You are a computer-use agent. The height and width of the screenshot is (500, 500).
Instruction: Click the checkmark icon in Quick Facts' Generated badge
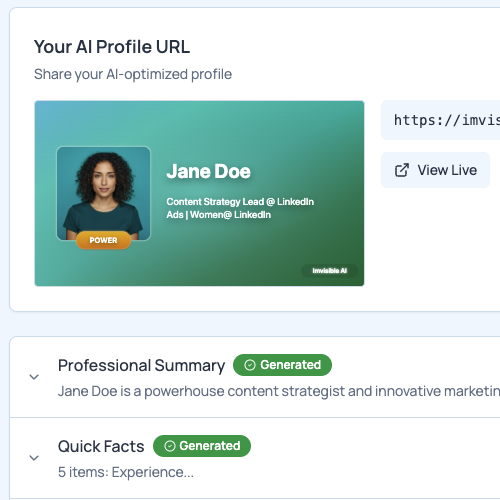170,446
